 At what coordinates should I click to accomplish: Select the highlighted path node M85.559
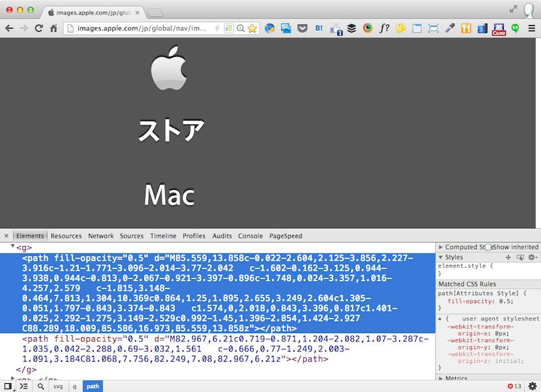[x=217, y=293]
